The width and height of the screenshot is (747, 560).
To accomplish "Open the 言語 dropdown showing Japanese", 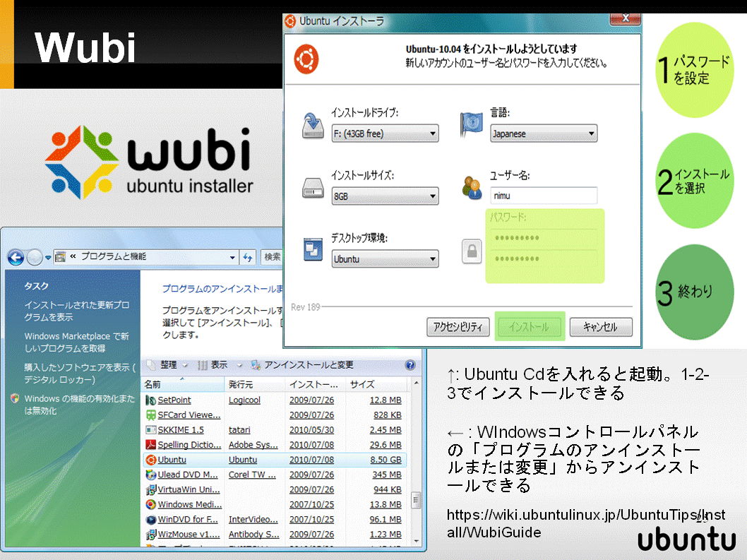I will 544,133.
